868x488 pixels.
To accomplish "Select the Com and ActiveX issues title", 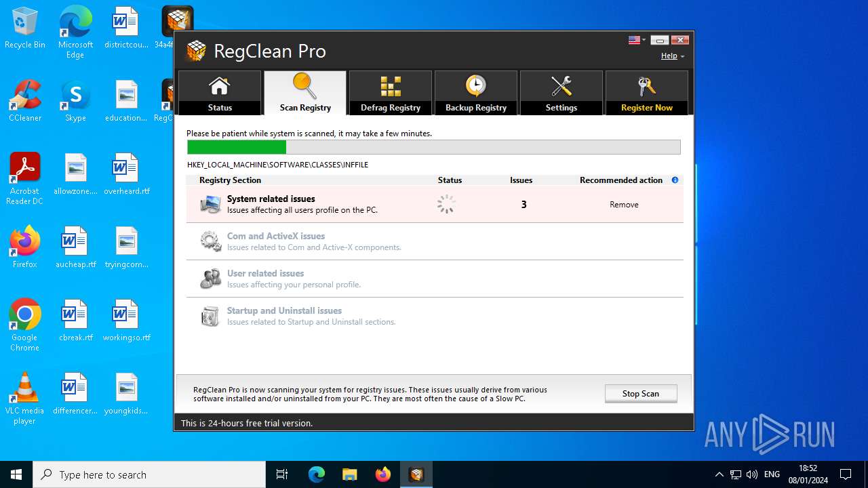I will tap(276, 236).
